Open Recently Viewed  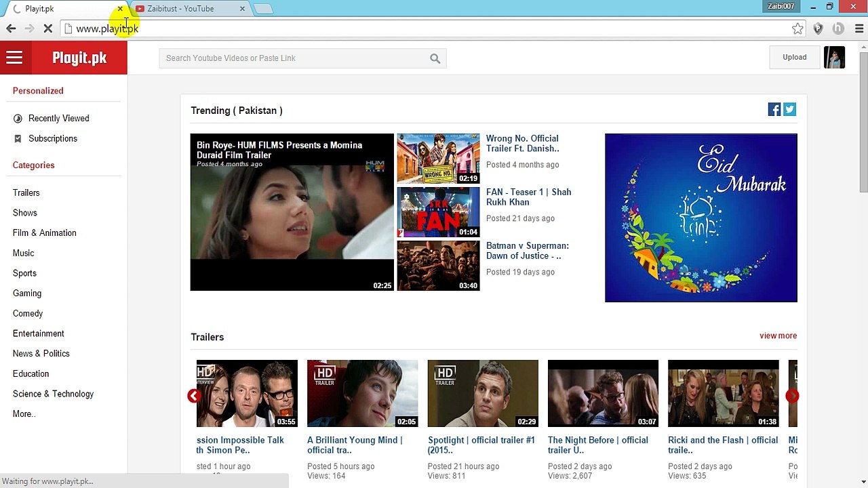59,119
